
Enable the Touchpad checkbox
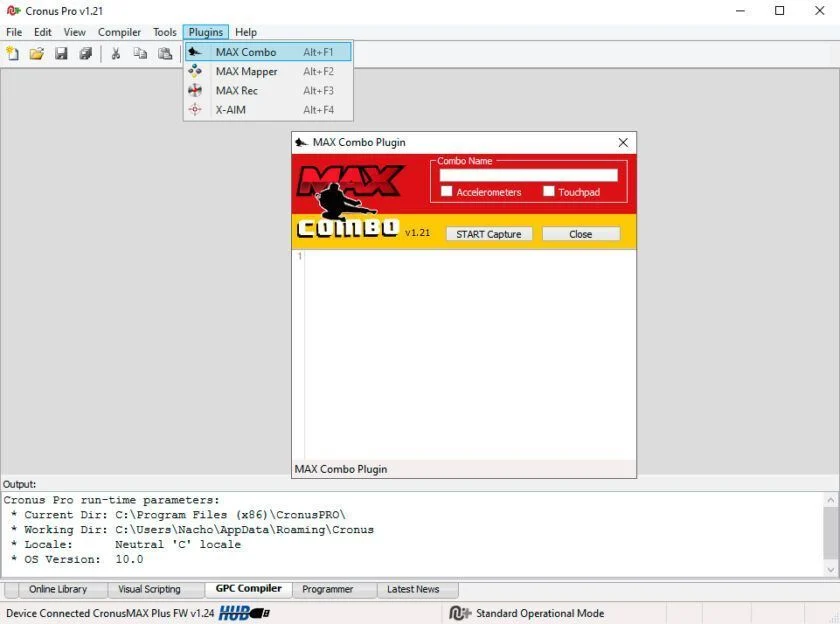548,191
